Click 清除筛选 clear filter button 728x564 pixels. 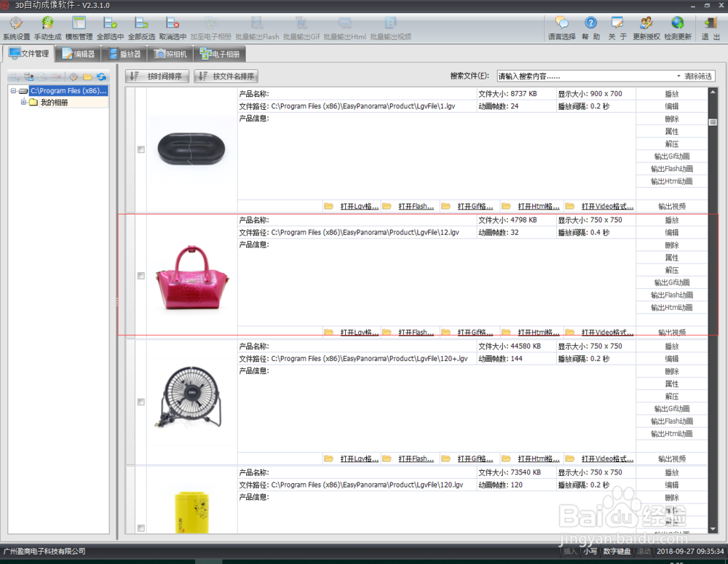(x=698, y=76)
